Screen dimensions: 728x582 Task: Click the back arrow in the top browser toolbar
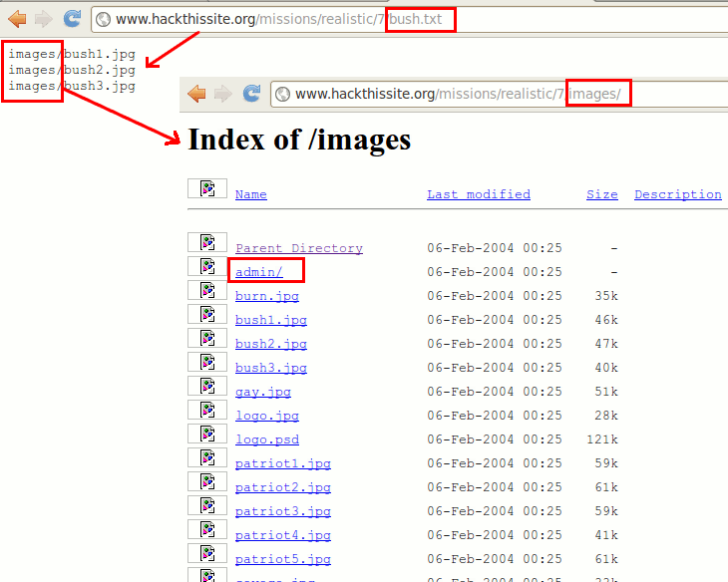click(17, 18)
